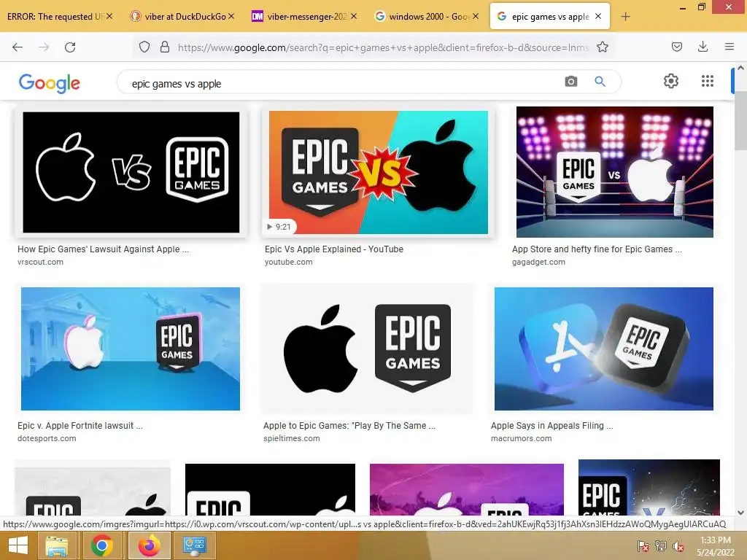Reload the current page
This screenshot has height=560, width=747.
70,47
